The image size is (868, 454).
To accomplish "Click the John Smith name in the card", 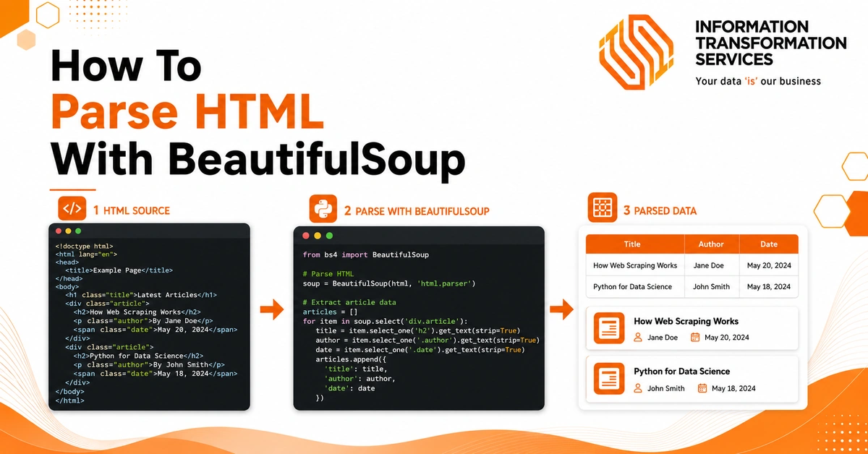I will pos(666,388).
